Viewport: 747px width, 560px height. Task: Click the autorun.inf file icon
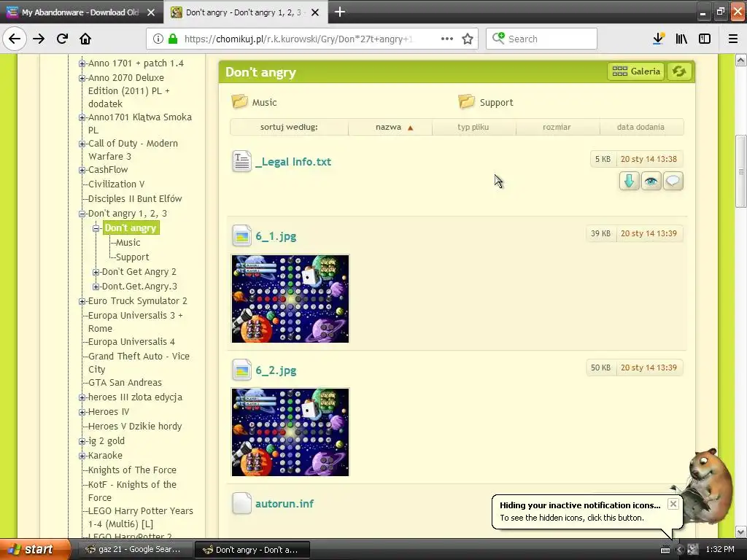click(241, 503)
